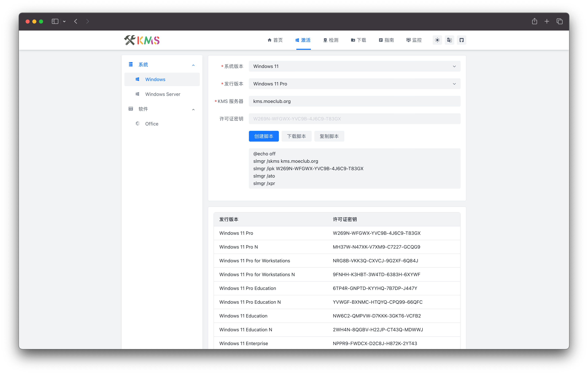The height and width of the screenshot is (374, 588).
Task: Click Windows 11 Pro for Workstations N
Action: (x=257, y=274)
